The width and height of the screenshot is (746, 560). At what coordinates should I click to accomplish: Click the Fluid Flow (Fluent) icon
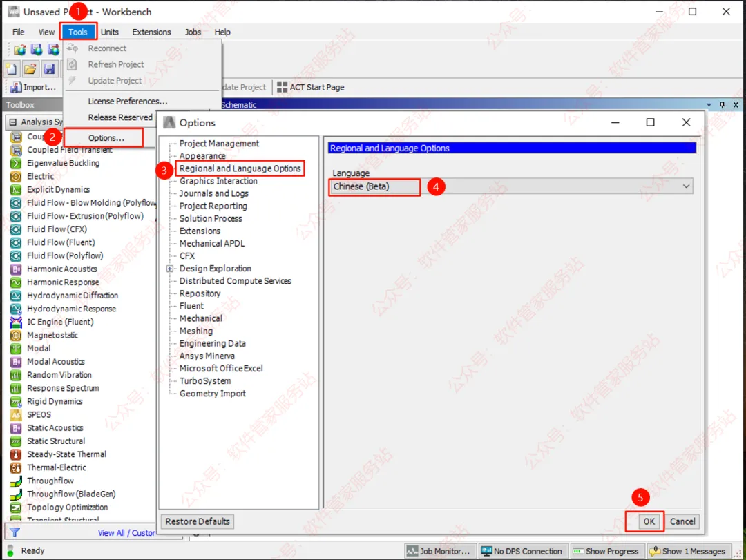pos(16,242)
